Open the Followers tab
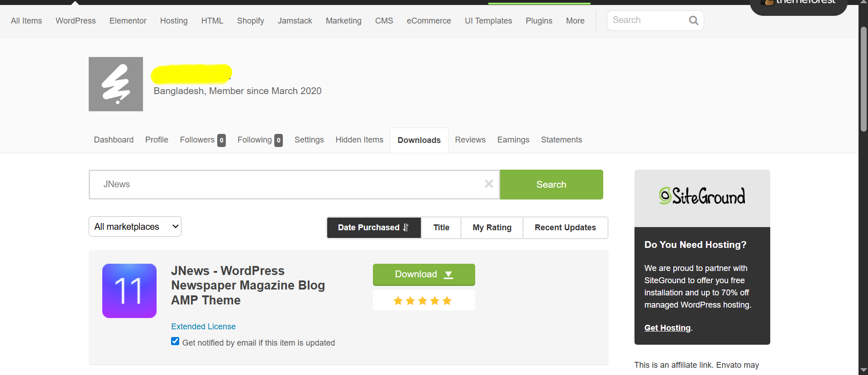Image resolution: width=868 pixels, height=375 pixels. click(x=203, y=140)
